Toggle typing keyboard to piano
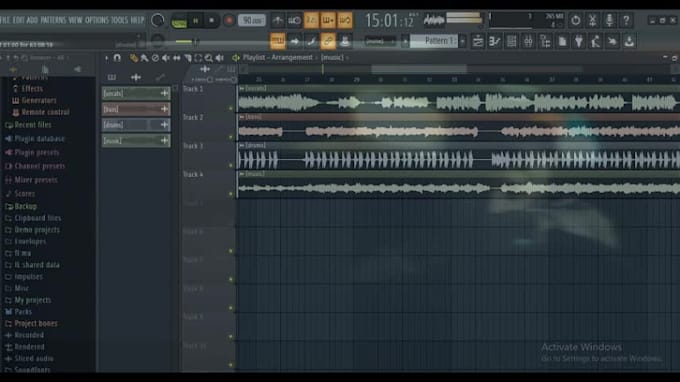Viewport: 680px width, 382px height. tap(278, 41)
